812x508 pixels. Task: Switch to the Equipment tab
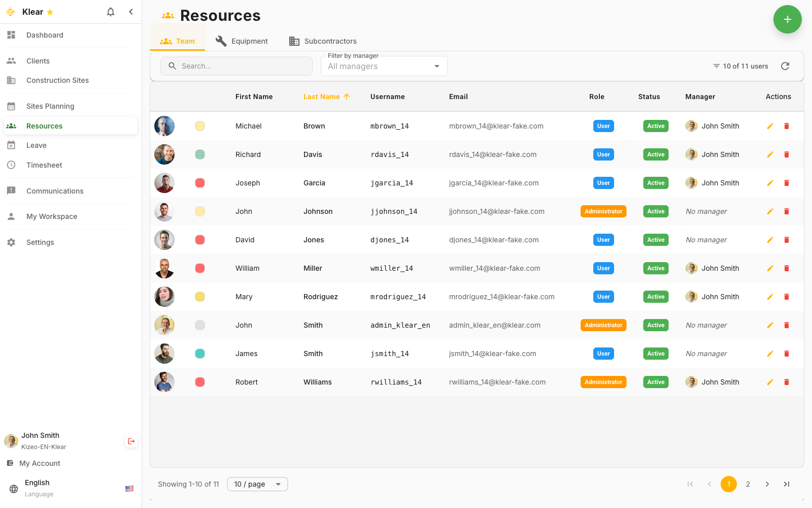[242, 41]
